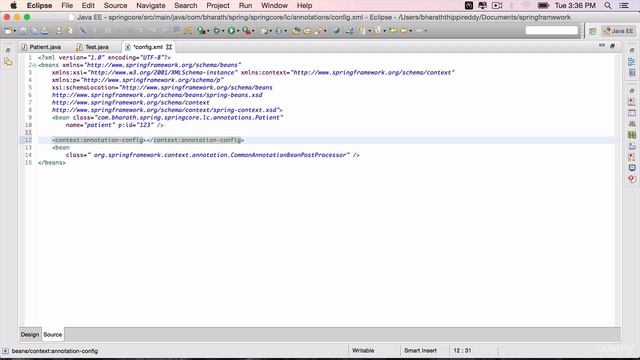Open the Window menu
The width and height of the screenshot is (640, 360).
click(274, 5)
